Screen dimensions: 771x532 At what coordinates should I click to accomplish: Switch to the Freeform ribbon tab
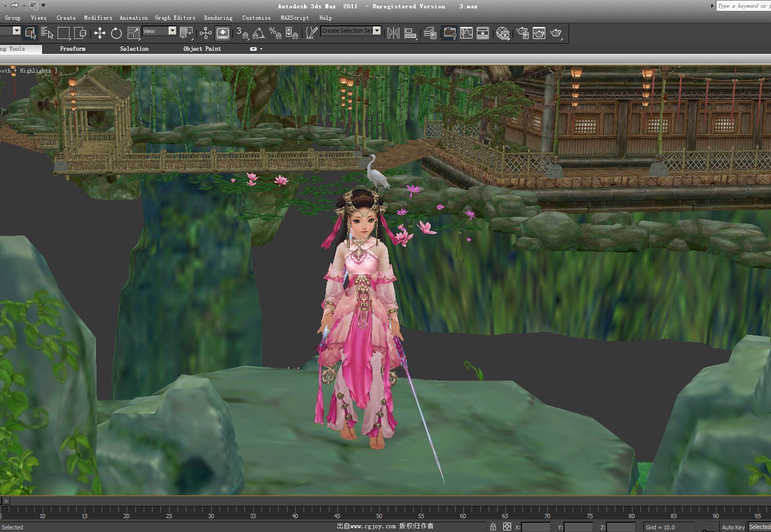point(73,49)
